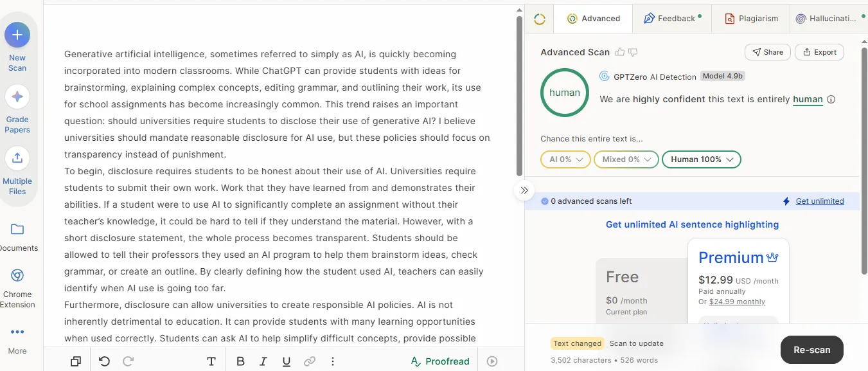This screenshot has width=868, height=371.
Task: Click the play audio circle icon
Action: (492, 361)
